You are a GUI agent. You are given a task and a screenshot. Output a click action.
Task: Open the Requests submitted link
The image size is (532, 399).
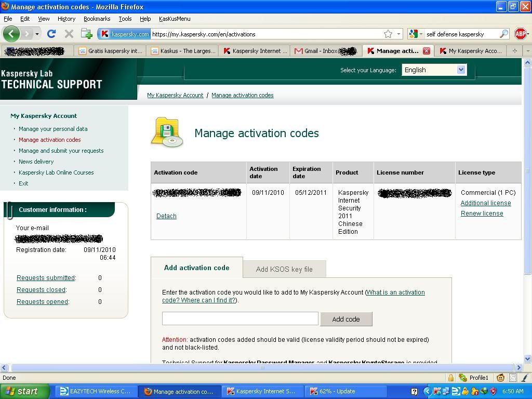(46, 278)
